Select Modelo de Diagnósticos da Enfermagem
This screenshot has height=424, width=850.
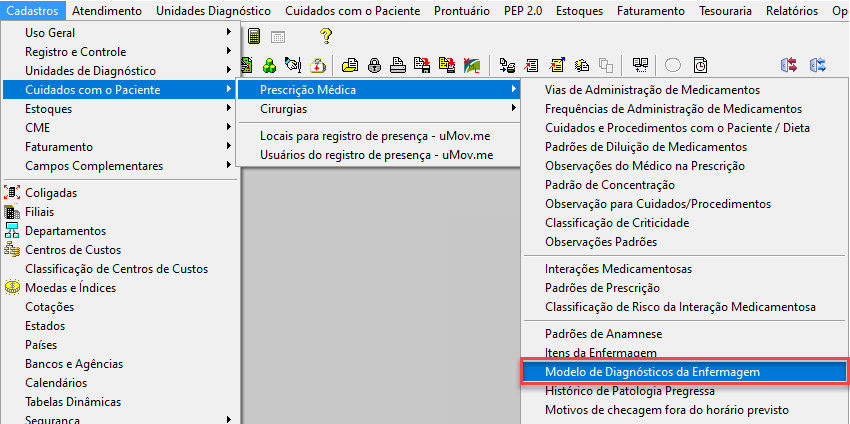point(684,372)
